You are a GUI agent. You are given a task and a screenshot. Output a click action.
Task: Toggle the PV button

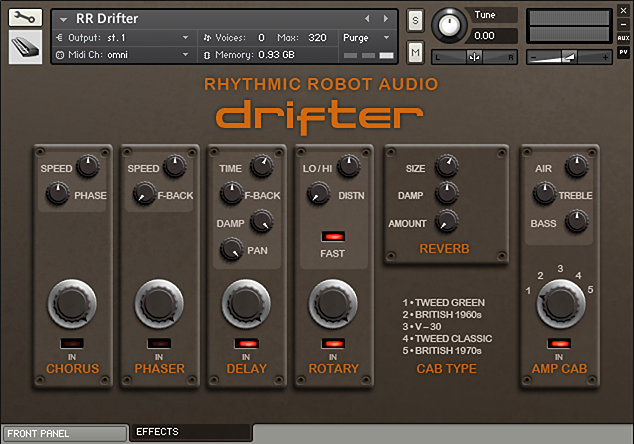click(623, 52)
